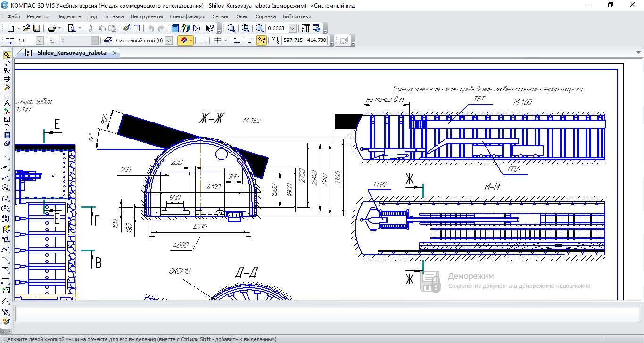This screenshot has height=343, width=644.
Task: Toggle orthogonal drawing mode
Action: (x=251, y=41)
